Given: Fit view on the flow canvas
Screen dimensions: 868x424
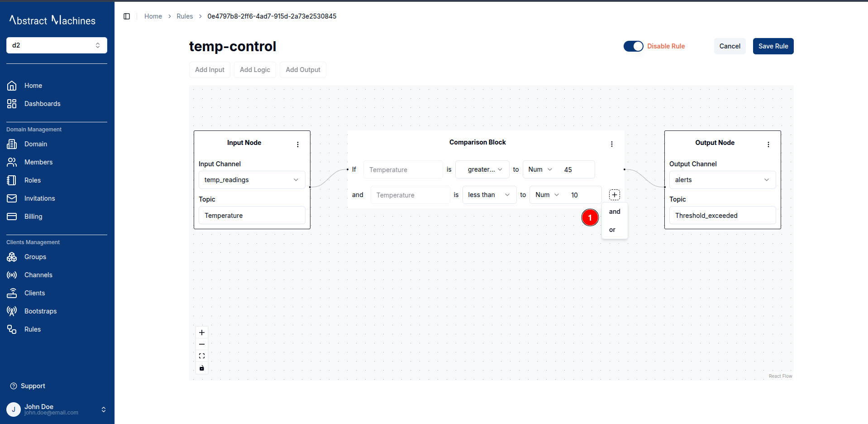Looking at the screenshot, I should click(202, 356).
